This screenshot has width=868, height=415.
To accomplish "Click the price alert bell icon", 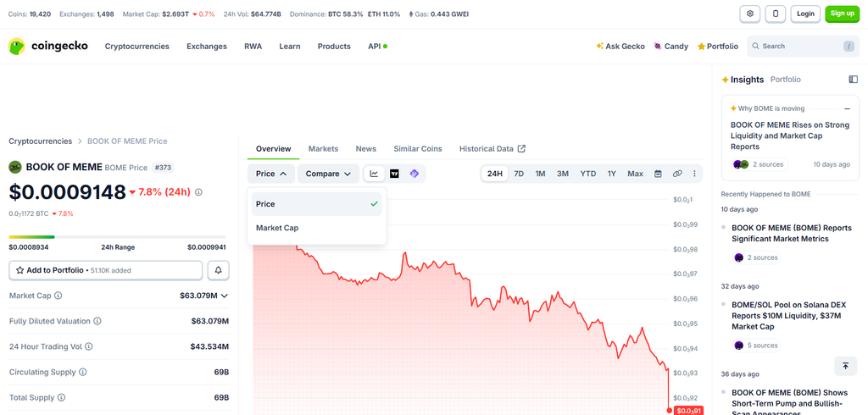I will tap(219, 270).
